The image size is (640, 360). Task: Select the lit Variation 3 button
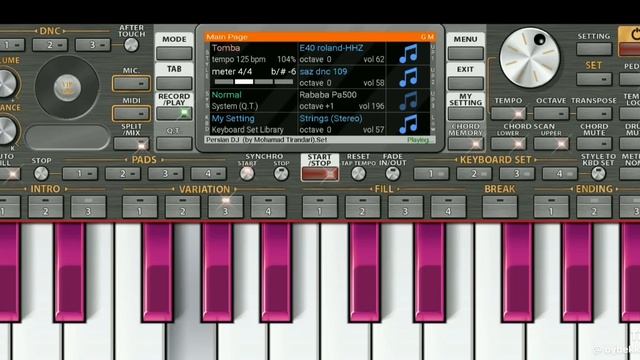tap(225, 207)
